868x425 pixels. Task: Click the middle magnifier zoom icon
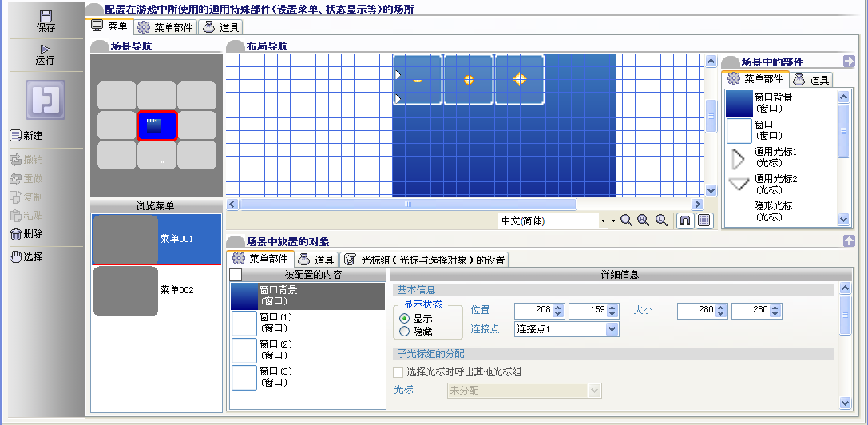click(x=644, y=220)
